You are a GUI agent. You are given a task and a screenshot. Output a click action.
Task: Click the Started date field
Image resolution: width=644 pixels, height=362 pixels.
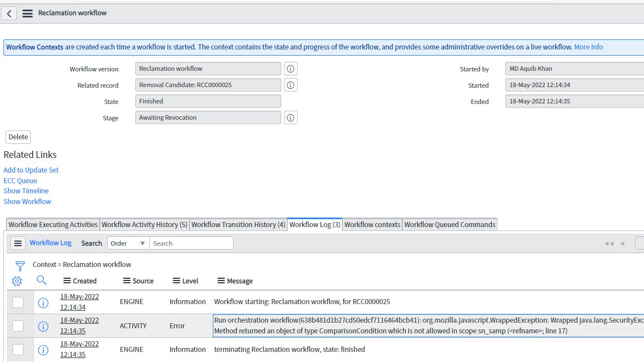(x=574, y=85)
